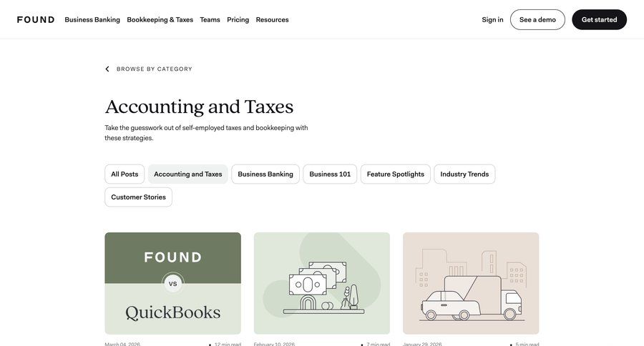Click the Sign in link

(492, 20)
